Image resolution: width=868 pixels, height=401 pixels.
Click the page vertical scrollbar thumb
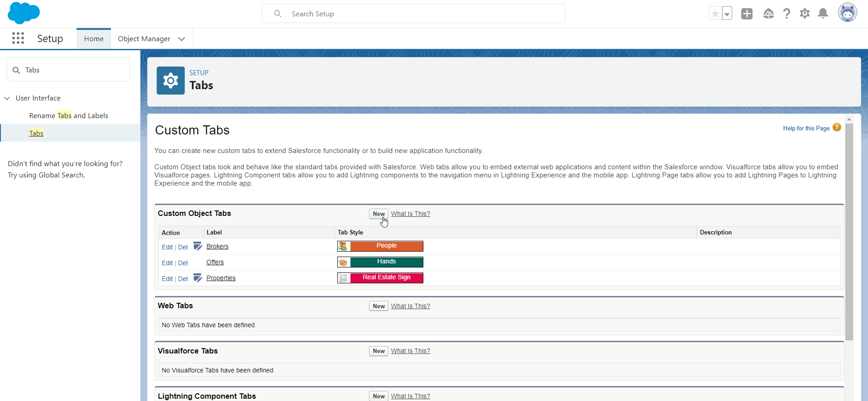pyautogui.click(x=849, y=232)
